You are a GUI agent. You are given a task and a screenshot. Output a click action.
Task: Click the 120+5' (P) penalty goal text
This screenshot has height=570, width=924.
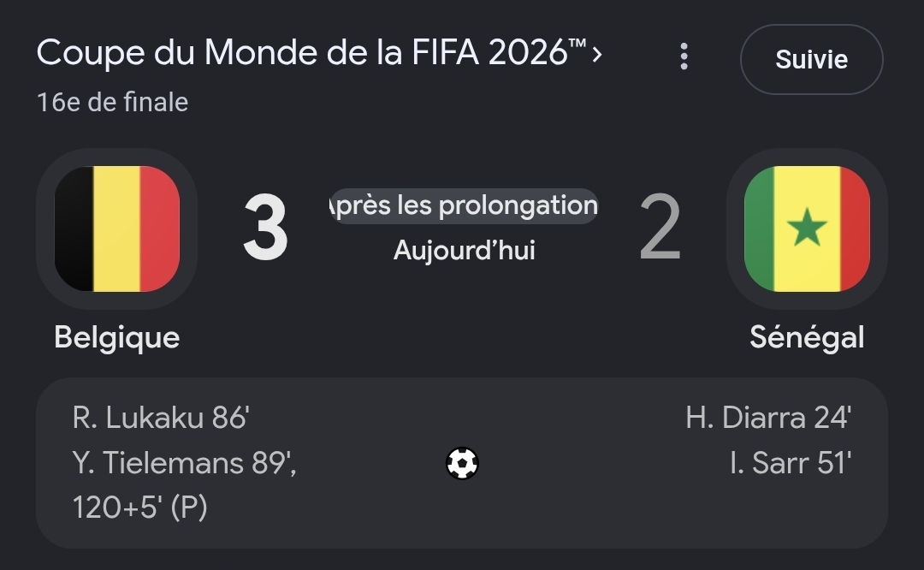pyautogui.click(x=139, y=508)
